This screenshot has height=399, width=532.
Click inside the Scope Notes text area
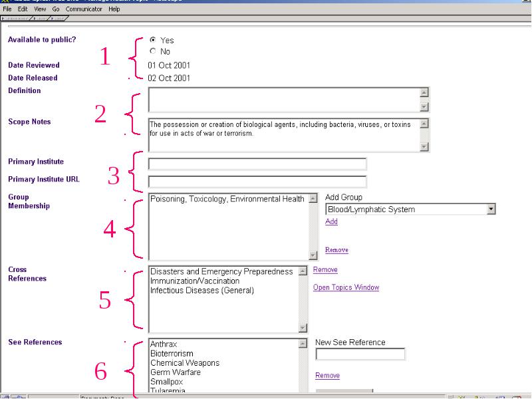pyautogui.click(x=285, y=135)
